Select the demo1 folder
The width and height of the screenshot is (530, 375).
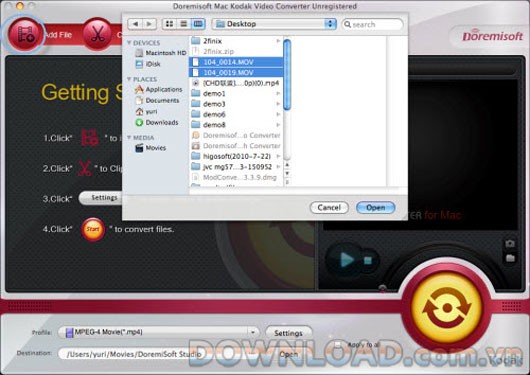coord(236,93)
